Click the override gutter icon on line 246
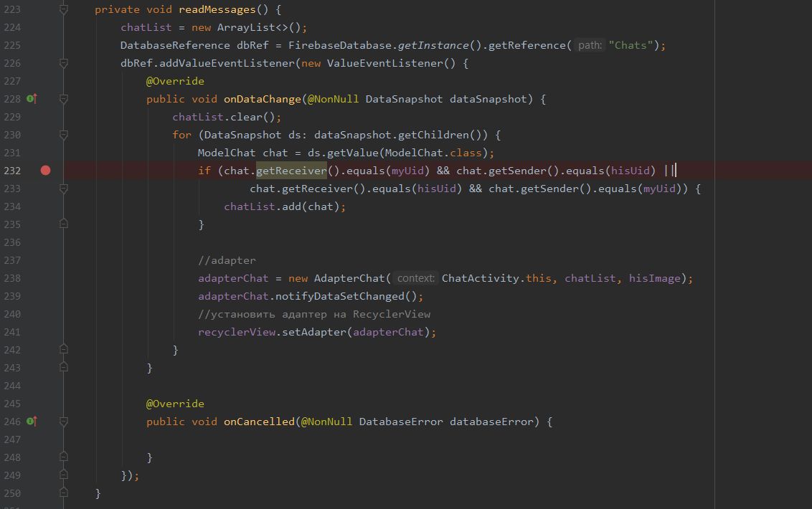The height and width of the screenshot is (509, 812). click(x=32, y=421)
